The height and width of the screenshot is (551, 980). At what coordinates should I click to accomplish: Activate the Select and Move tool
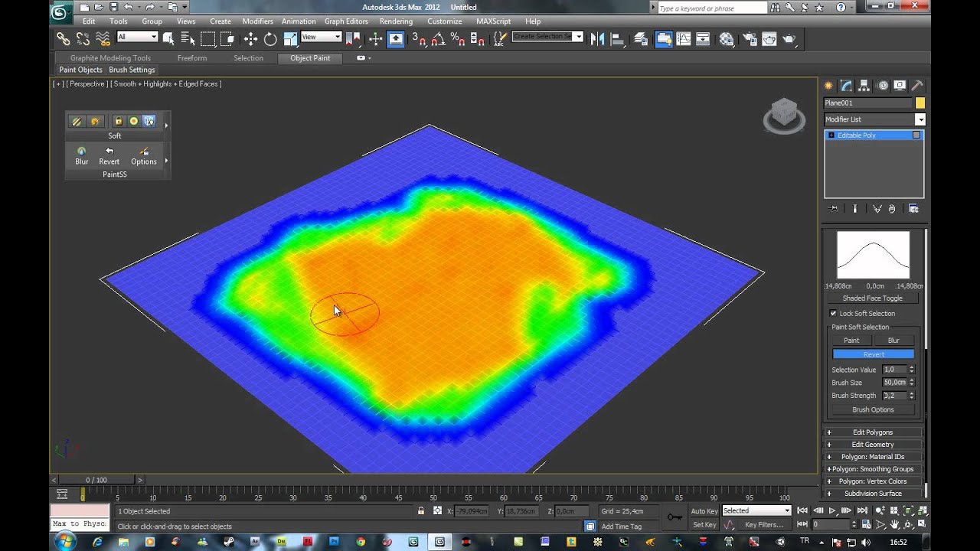(x=250, y=38)
